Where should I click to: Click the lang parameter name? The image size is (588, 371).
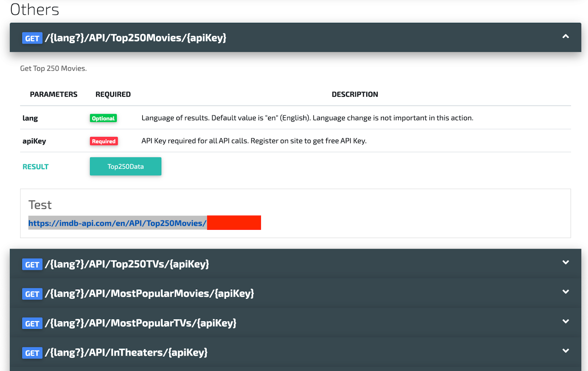(30, 118)
